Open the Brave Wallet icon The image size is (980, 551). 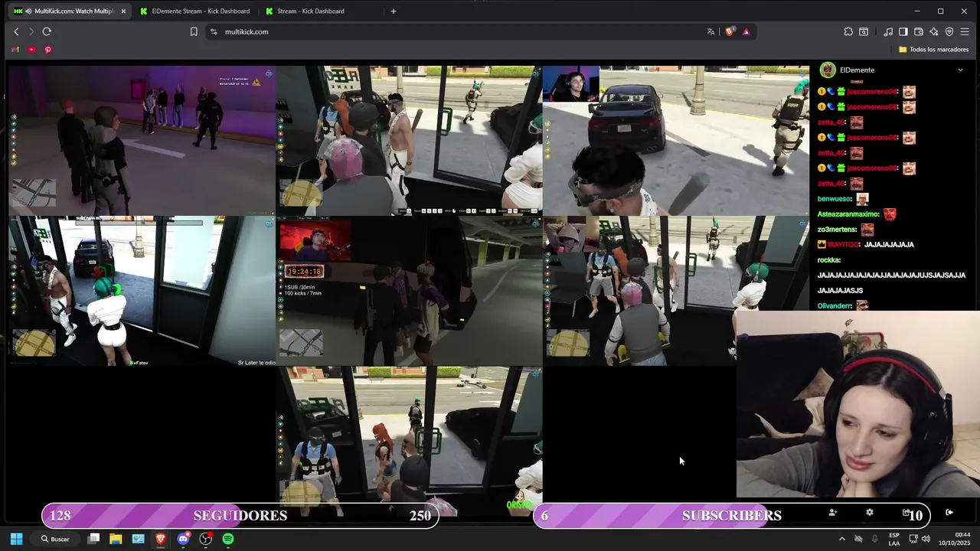point(919,31)
